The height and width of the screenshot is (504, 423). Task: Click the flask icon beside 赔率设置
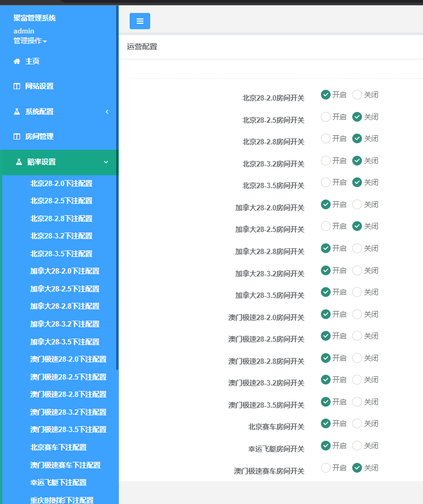coord(19,162)
